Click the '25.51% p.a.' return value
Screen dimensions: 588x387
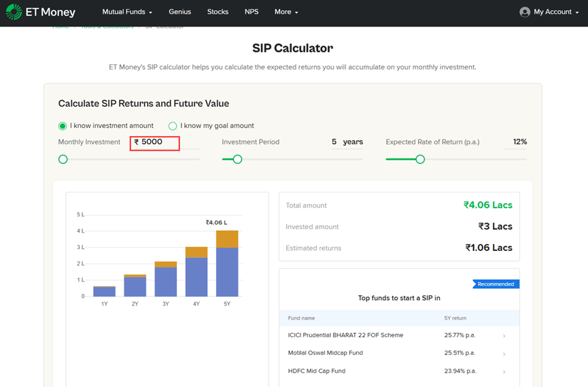point(460,353)
